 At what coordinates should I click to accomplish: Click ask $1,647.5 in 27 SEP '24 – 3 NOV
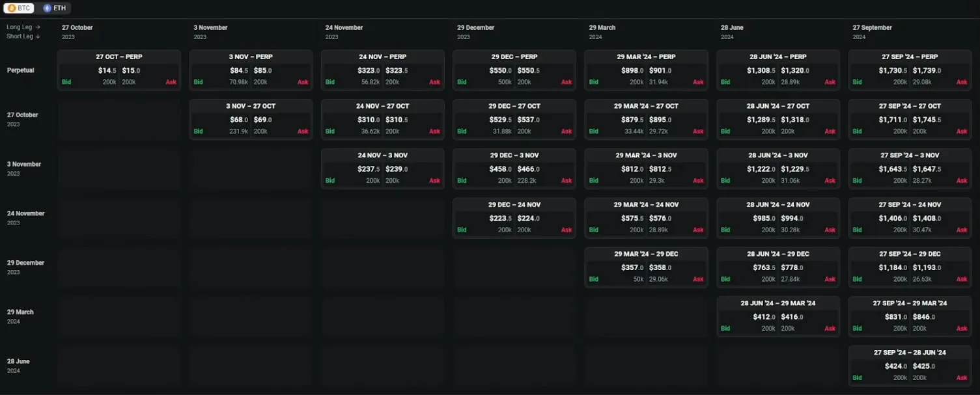point(927,169)
